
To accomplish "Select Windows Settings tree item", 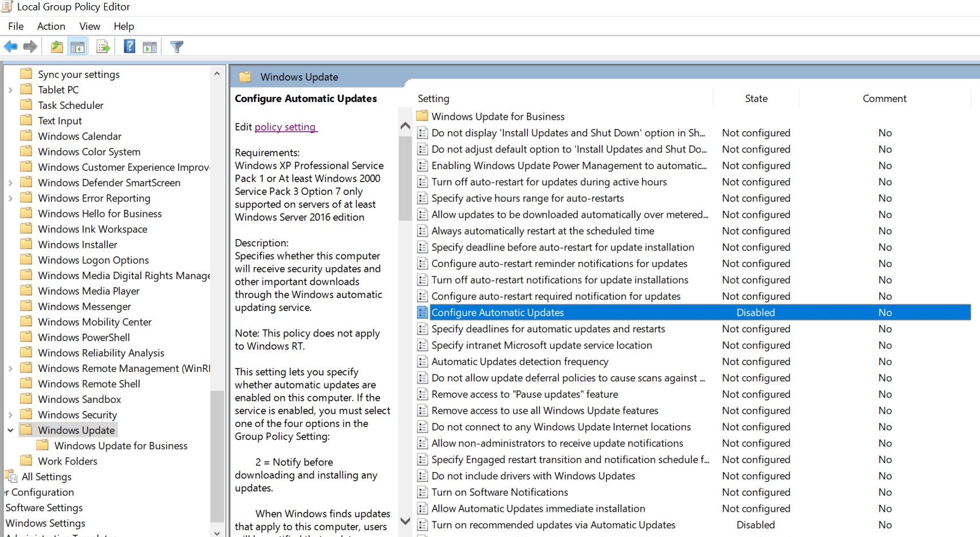I will click(45, 523).
